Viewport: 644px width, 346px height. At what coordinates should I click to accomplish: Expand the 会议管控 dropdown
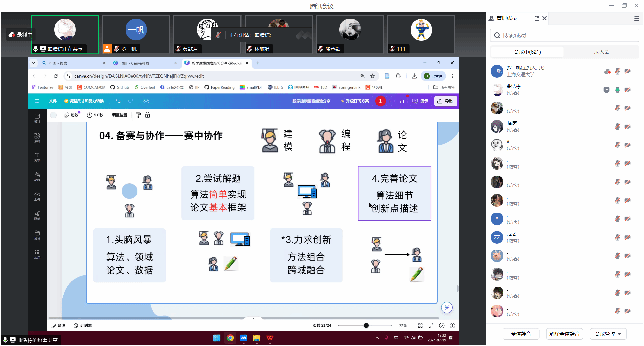(x=608, y=334)
